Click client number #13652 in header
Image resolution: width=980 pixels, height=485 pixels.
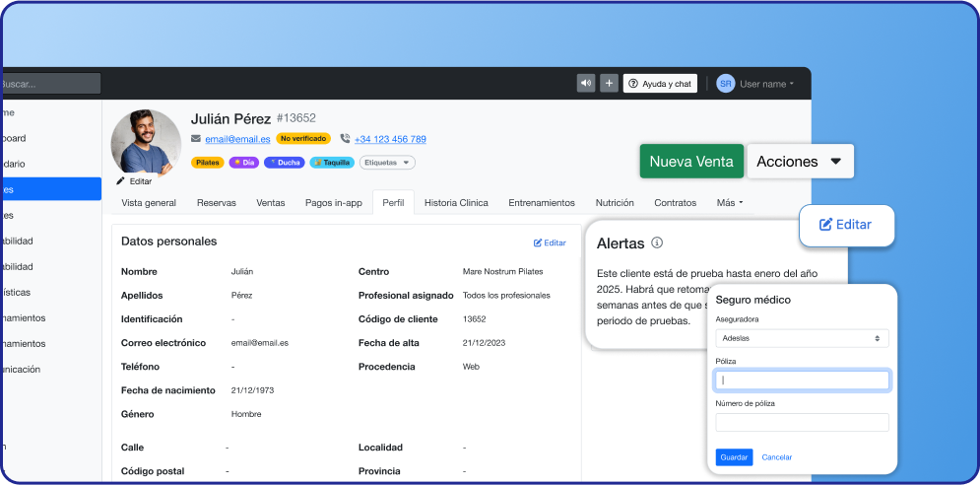coord(296,117)
